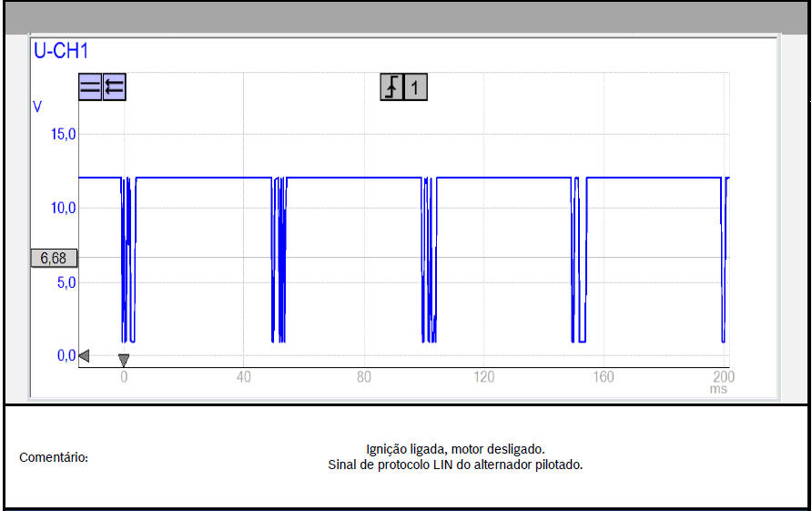Click the gray zero-level triangle marker
The width and height of the screenshot is (812, 511).
[x=84, y=356]
